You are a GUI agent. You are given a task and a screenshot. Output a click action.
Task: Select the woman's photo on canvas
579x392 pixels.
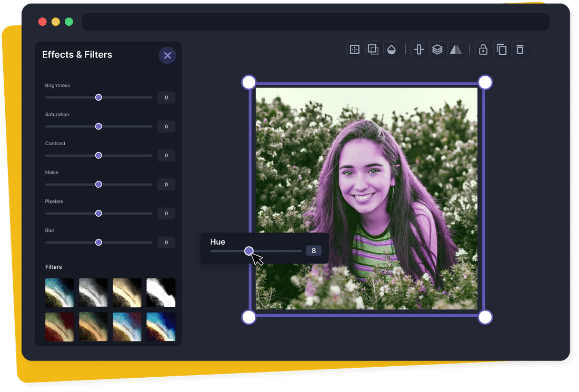(367, 198)
